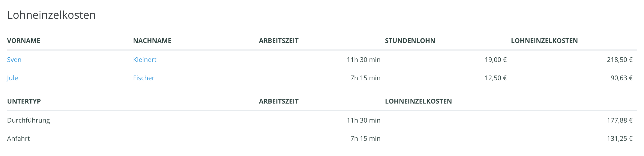The width and height of the screenshot is (644, 156).
Task: Click the Jule first name link
Action: [12, 78]
